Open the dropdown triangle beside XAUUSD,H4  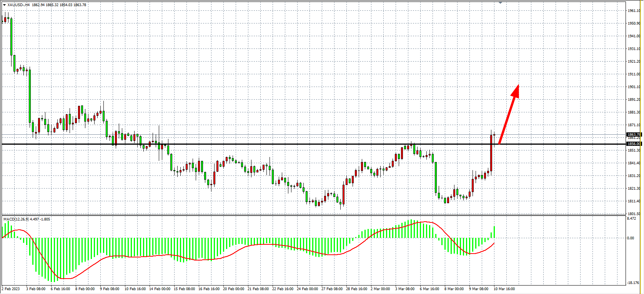tap(4, 5)
